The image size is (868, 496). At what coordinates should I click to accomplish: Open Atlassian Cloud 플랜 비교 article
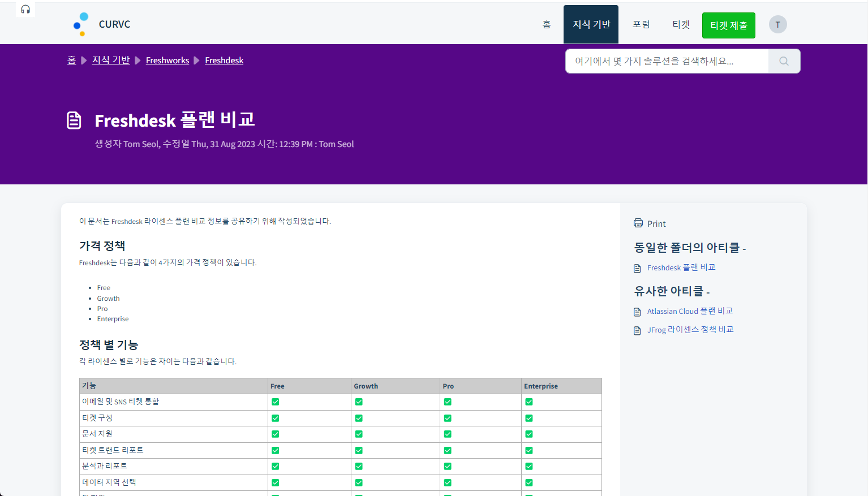[x=690, y=311]
